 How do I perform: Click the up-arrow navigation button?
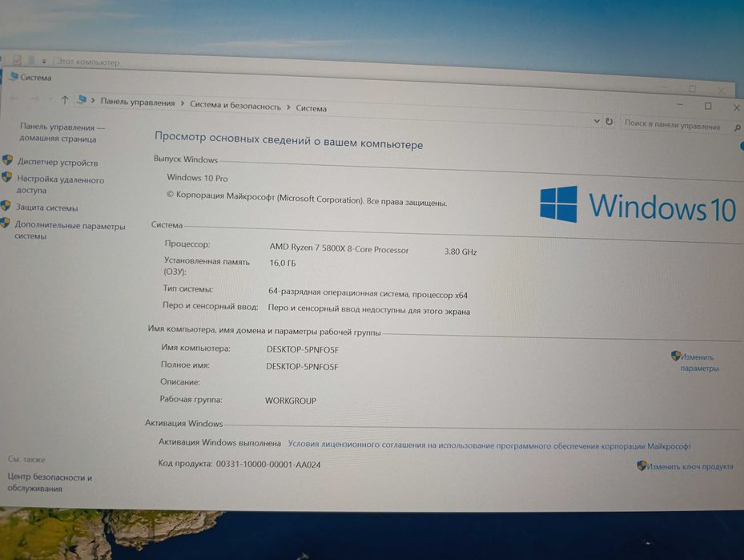coord(65,99)
